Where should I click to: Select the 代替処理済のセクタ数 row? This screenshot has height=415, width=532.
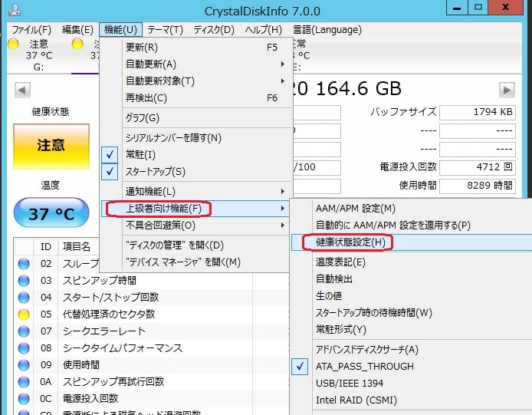click(152, 315)
